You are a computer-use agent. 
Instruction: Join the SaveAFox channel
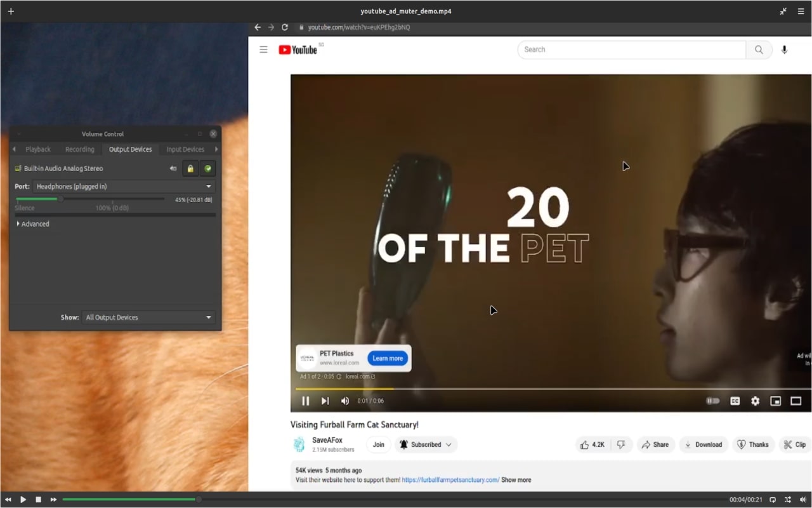378,444
